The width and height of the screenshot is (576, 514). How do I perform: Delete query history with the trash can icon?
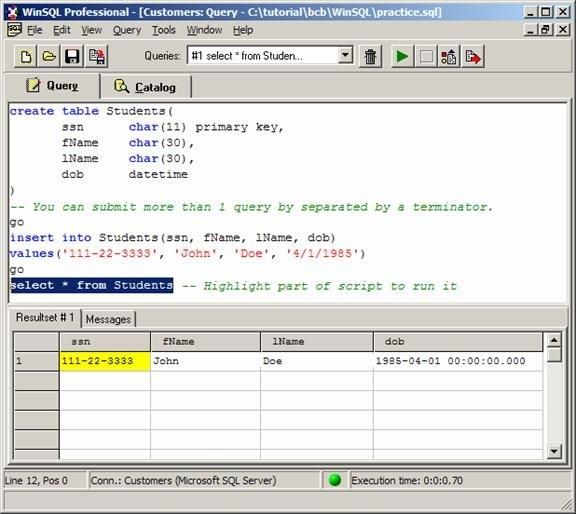tap(370, 57)
